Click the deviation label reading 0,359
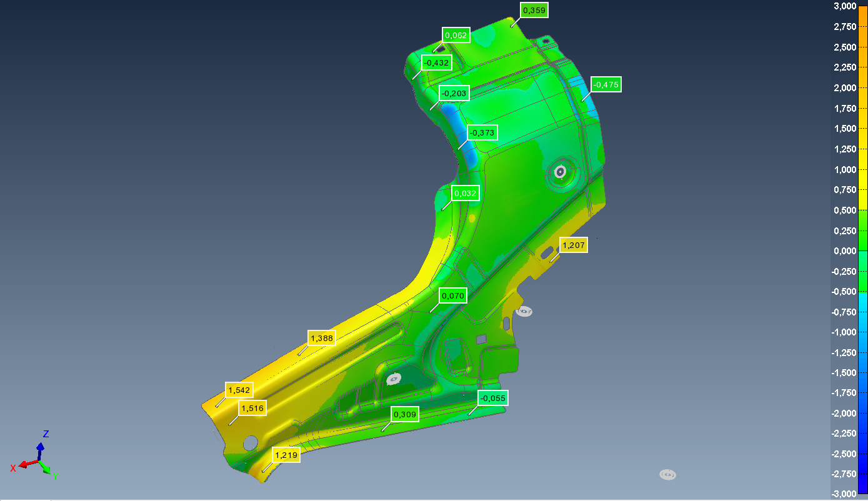This screenshot has height=501, width=868. [534, 10]
